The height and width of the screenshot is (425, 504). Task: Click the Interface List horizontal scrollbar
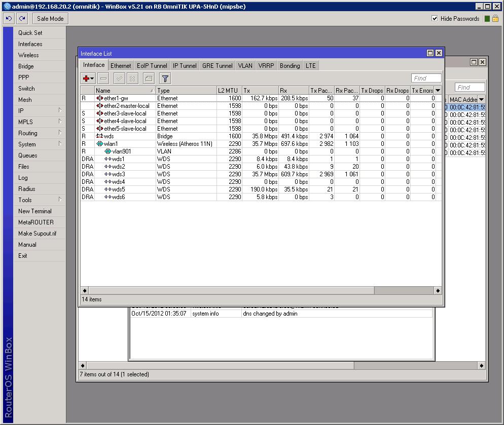tap(231, 291)
